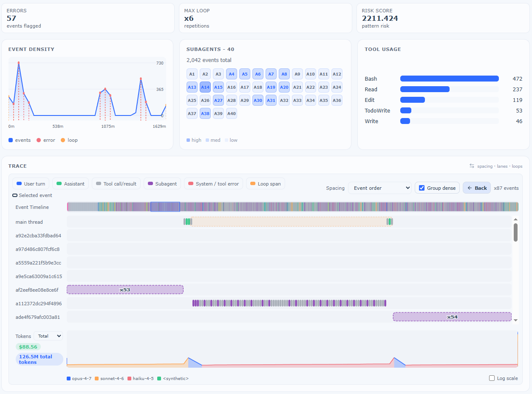Click the ade4f679afc003a81 lane label
Viewport: 532px width, 394px height.
(x=38, y=317)
